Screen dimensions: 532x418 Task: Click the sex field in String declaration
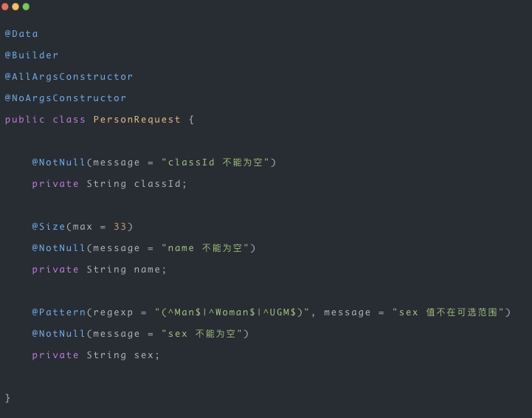(144, 355)
